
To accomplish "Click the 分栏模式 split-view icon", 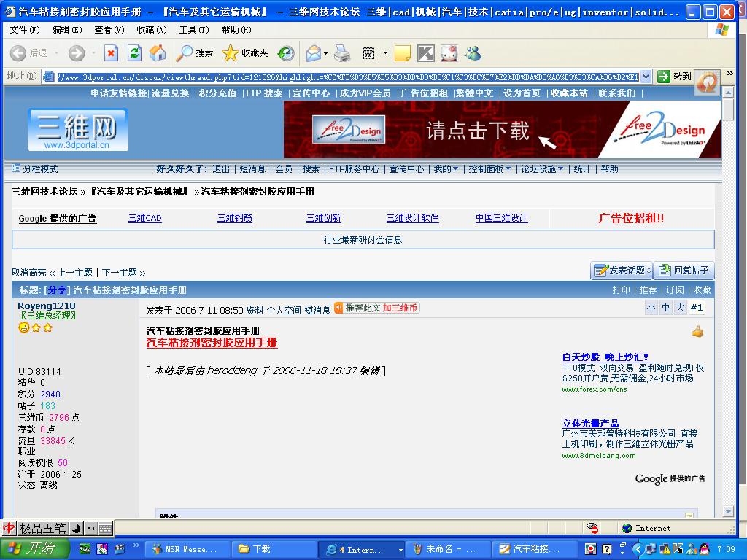I will (16, 168).
